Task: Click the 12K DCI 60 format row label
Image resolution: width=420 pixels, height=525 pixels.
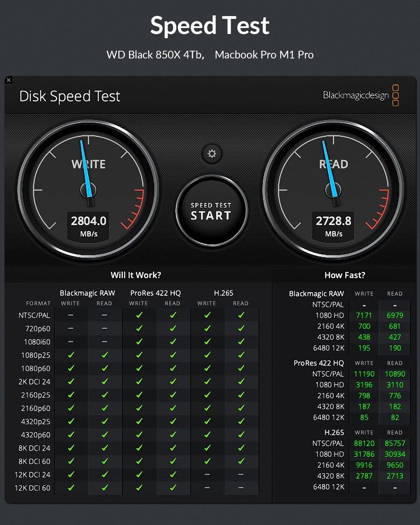Action: pos(33,488)
